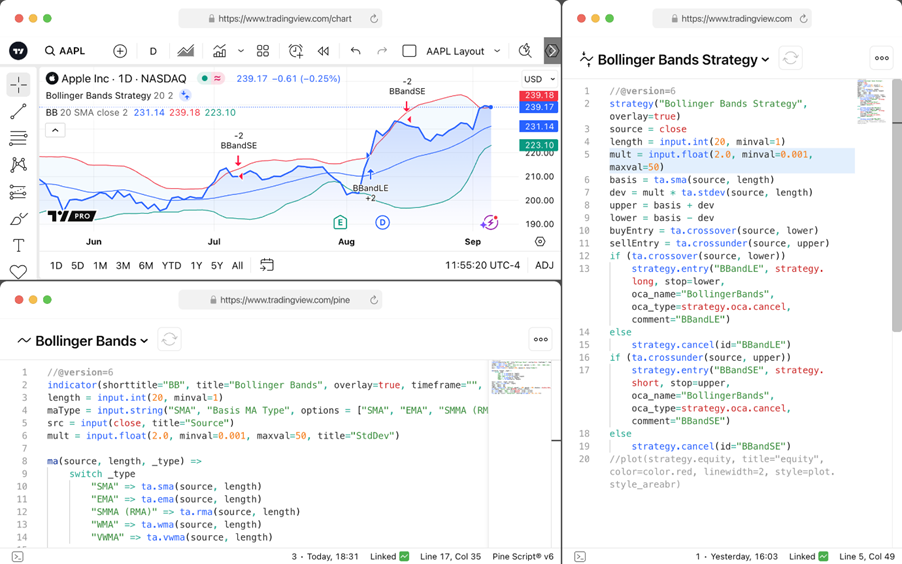Viewport: 902px width, 564px height.
Task: Change the D daily interval
Action: pyautogui.click(x=153, y=51)
